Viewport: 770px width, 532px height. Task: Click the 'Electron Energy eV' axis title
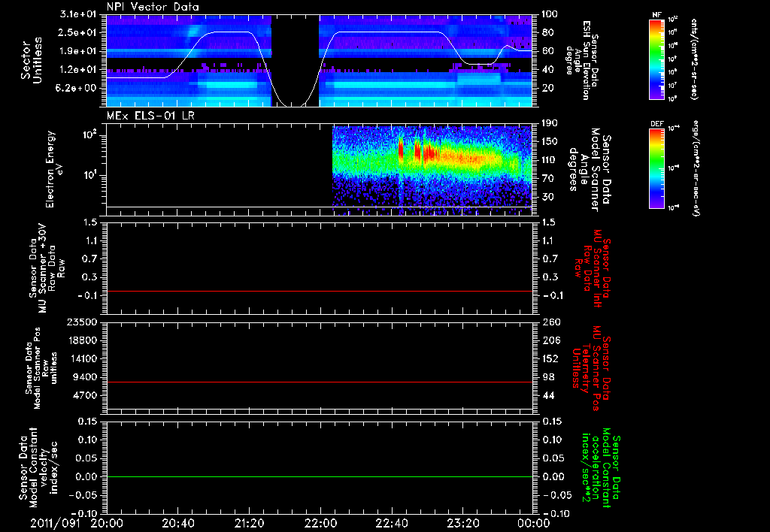point(56,169)
